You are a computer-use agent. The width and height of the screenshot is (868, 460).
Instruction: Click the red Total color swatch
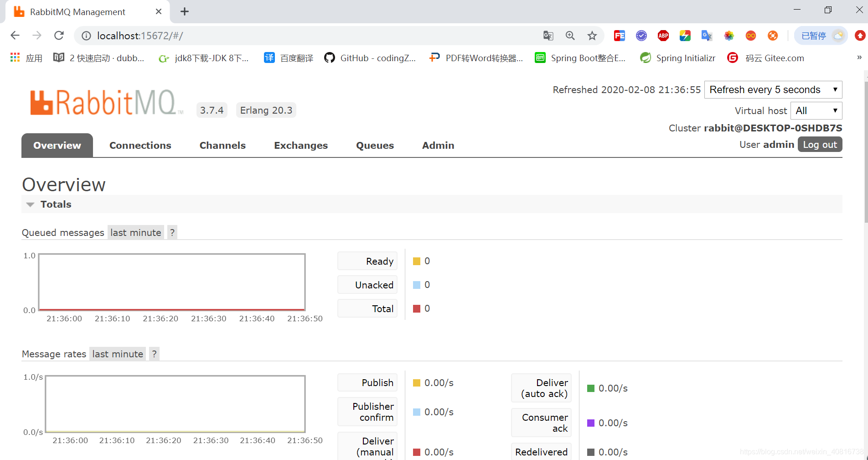416,309
